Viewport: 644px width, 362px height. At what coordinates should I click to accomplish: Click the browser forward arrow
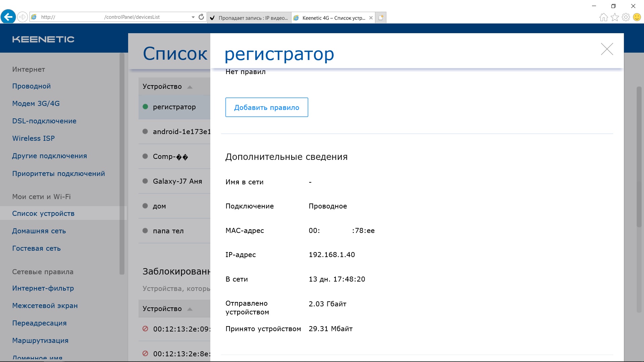(x=22, y=17)
